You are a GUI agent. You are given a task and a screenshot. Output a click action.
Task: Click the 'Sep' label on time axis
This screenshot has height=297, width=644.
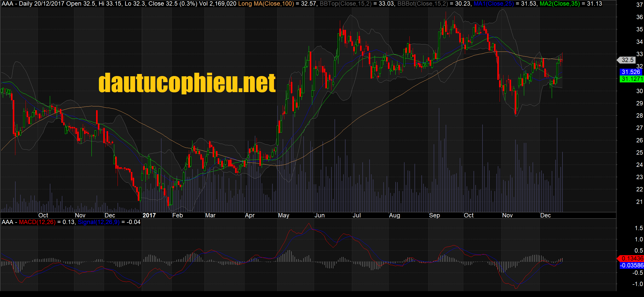[x=434, y=215]
